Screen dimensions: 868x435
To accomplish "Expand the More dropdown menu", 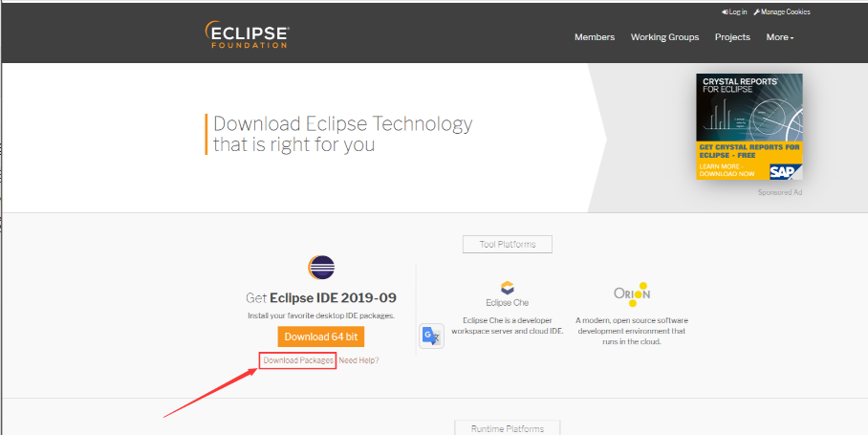I will [780, 37].
